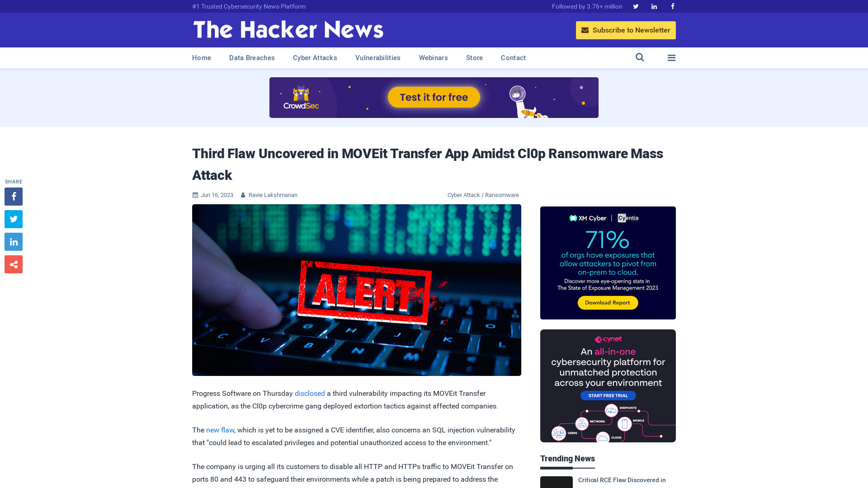Open the Data Breaches dropdown

click(251, 57)
